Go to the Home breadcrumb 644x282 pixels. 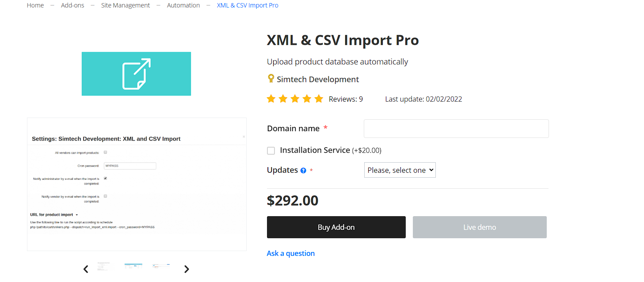tap(35, 5)
